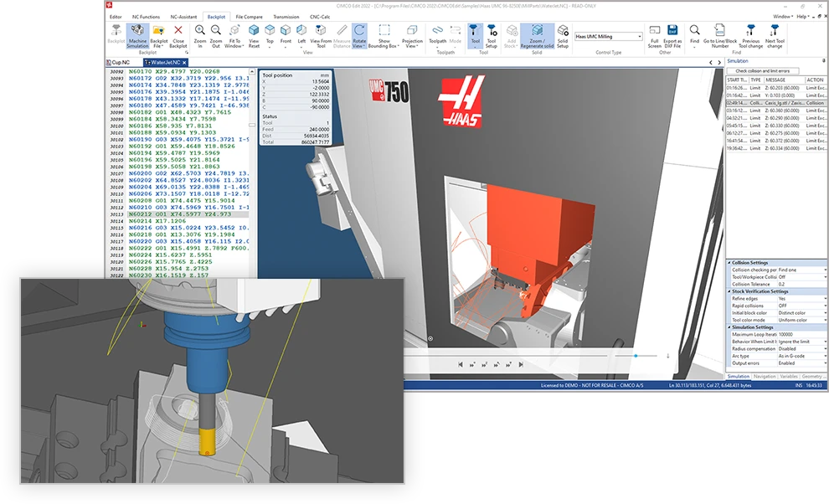Click the Show Bounding Box icon
Image resolution: width=829 pixels, height=504 pixels.
pyautogui.click(x=384, y=35)
